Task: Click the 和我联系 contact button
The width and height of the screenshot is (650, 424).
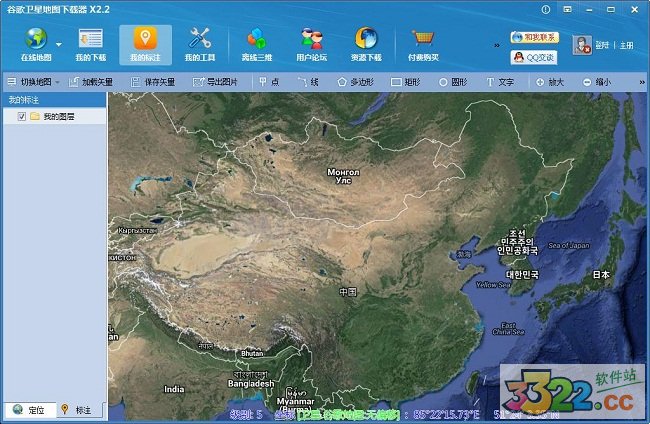Action: click(x=535, y=37)
